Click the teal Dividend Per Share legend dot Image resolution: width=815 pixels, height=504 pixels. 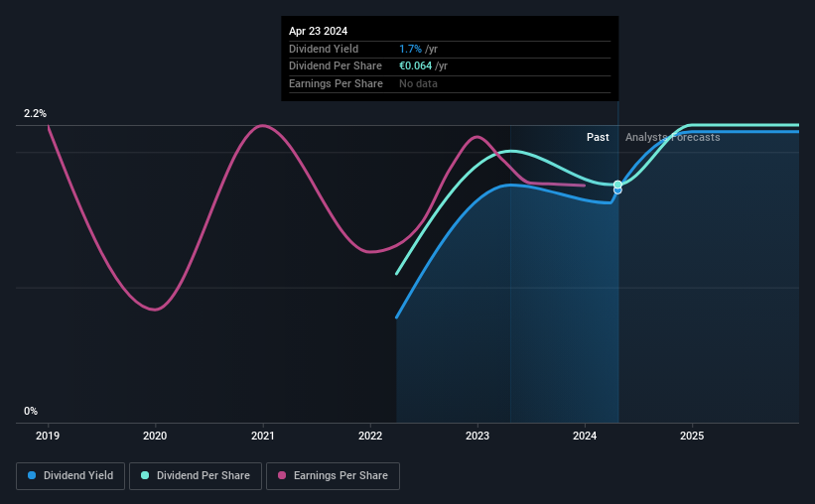click(145, 475)
